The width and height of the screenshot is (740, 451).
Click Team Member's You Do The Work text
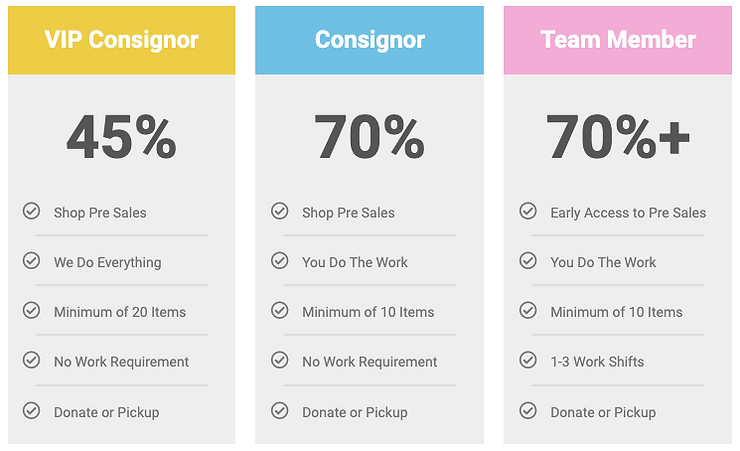[603, 263]
